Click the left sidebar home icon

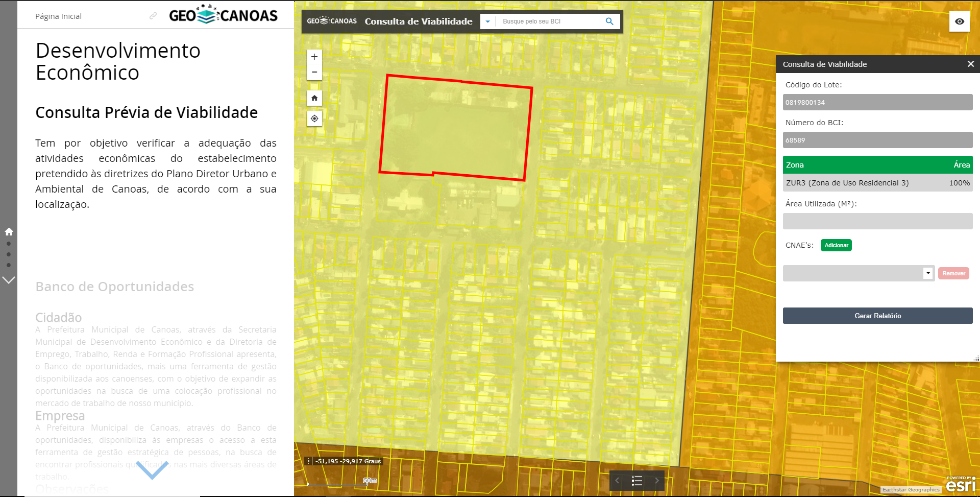coord(9,231)
